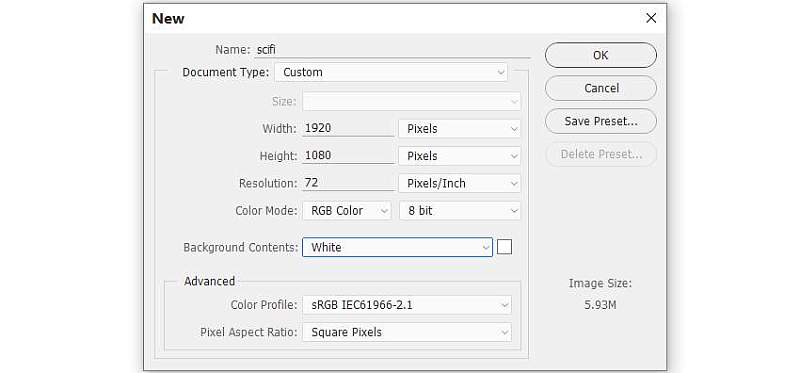Screen dimensions: 800x373
Task: Click the Resolution value field
Action: tap(348, 183)
